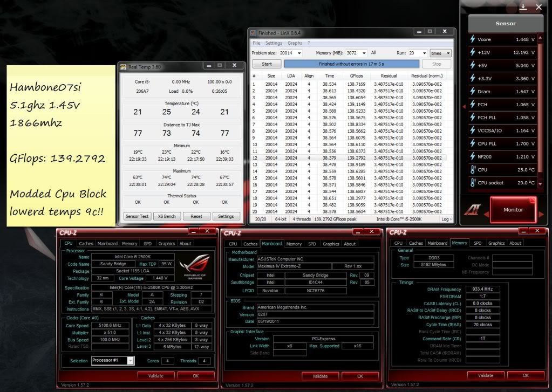Switch to Memory tab in middle CPU-Z window
Image resolution: width=552 pixels, height=392 pixels.
(x=294, y=244)
